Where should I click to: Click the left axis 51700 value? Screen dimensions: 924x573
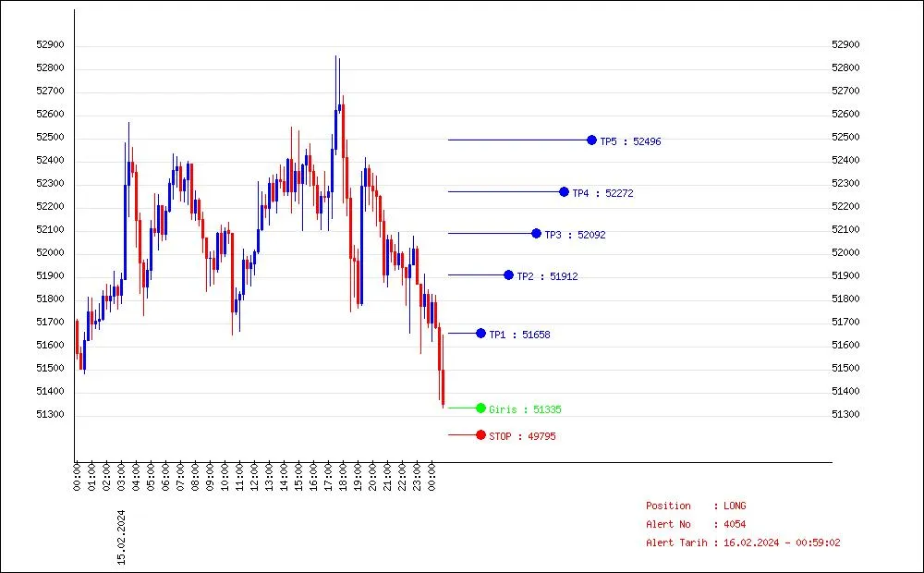tap(50, 322)
